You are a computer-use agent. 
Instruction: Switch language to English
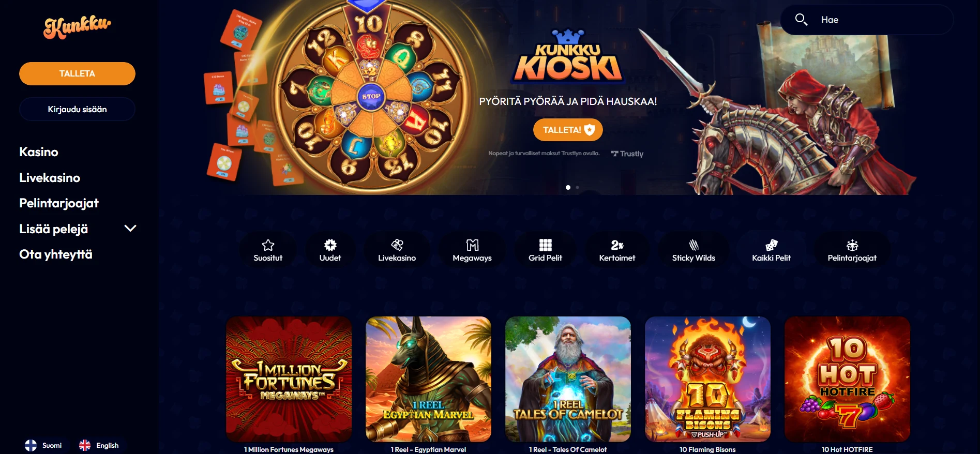(99, 445)
